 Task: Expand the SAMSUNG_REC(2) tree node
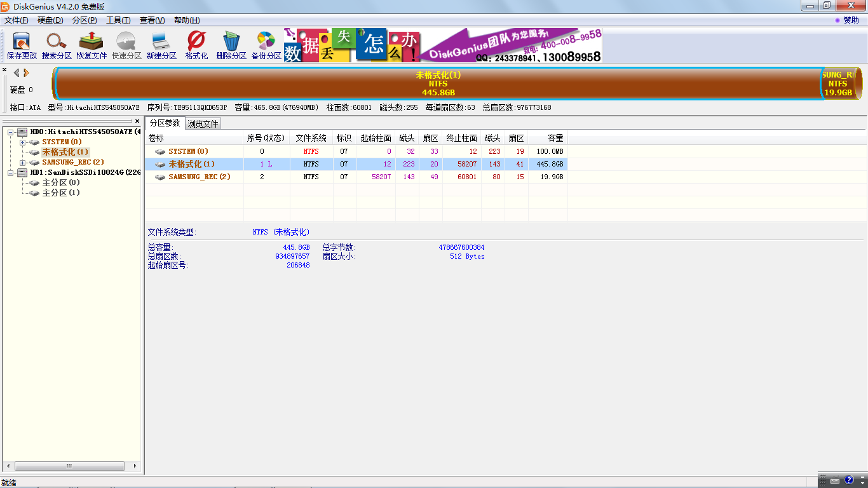click(22, 162)
